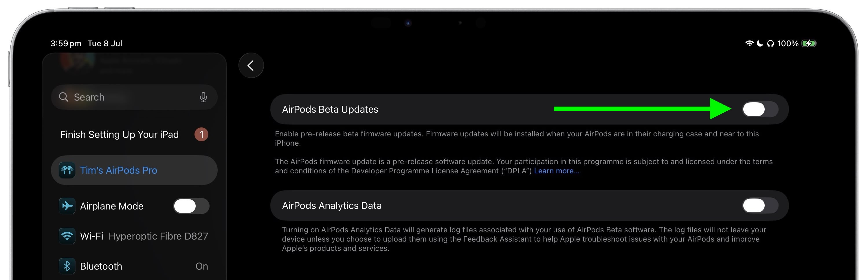Tap the Wi-Fi status bar indicator
Viewport: 868px width, 280px height.
749,43
